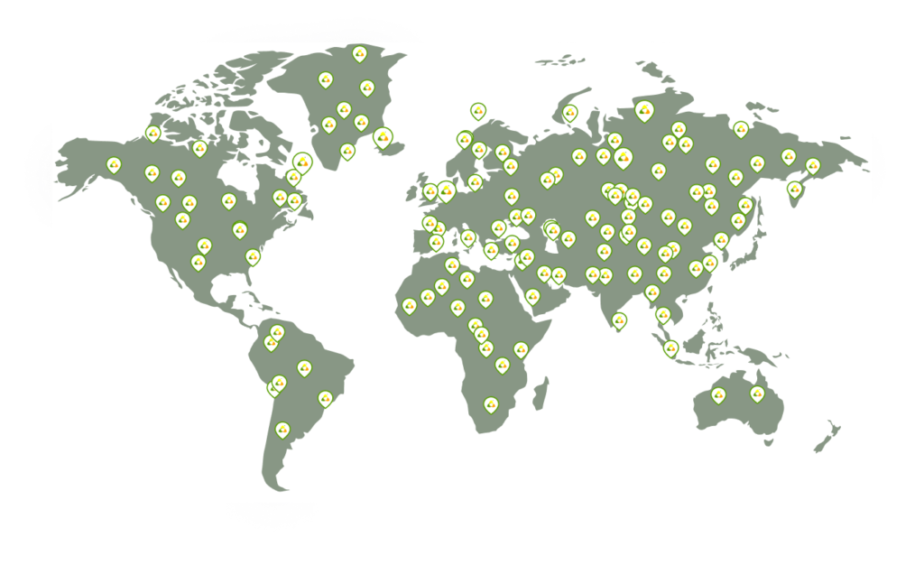Select the westernmost pin in West Africa
Image resolution: width=924 pixels, height=565 pixels.
coord(409,305)
